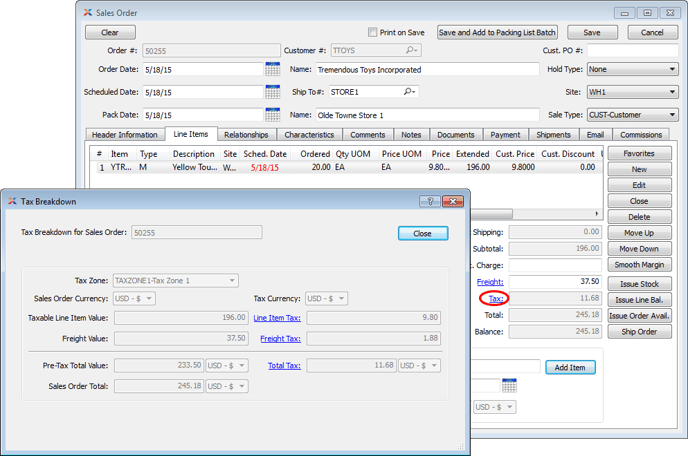Click the circled Tax link
This screenshot has width=688, height=456.
495,298
